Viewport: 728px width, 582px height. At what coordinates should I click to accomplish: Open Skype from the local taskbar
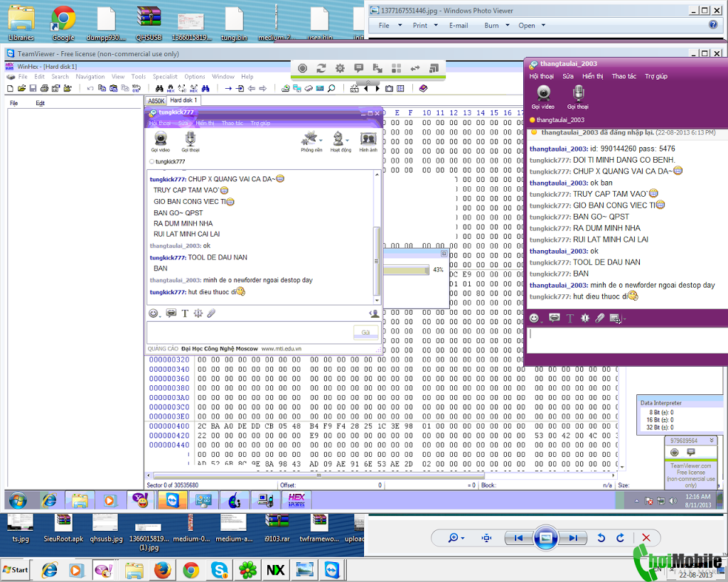click(219, 570)
